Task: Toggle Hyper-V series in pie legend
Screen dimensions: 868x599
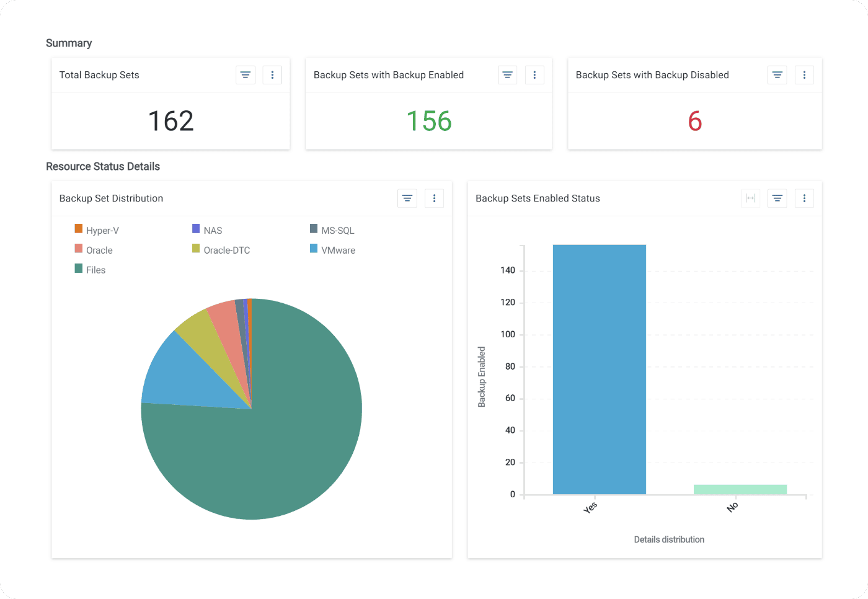Action: coord(102,230)
